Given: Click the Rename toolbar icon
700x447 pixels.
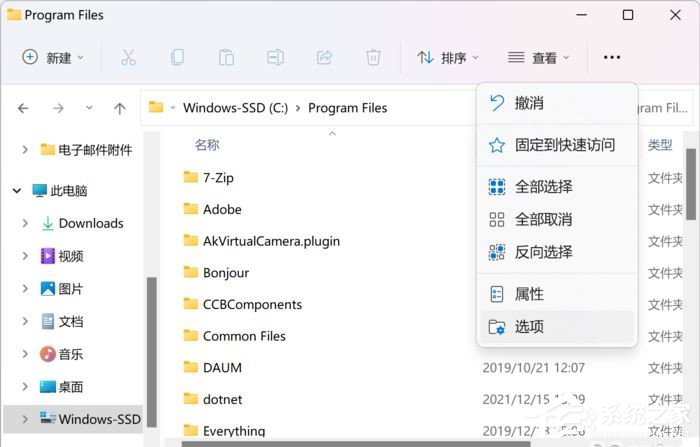Looking at the screenshot, I should 275,57.
